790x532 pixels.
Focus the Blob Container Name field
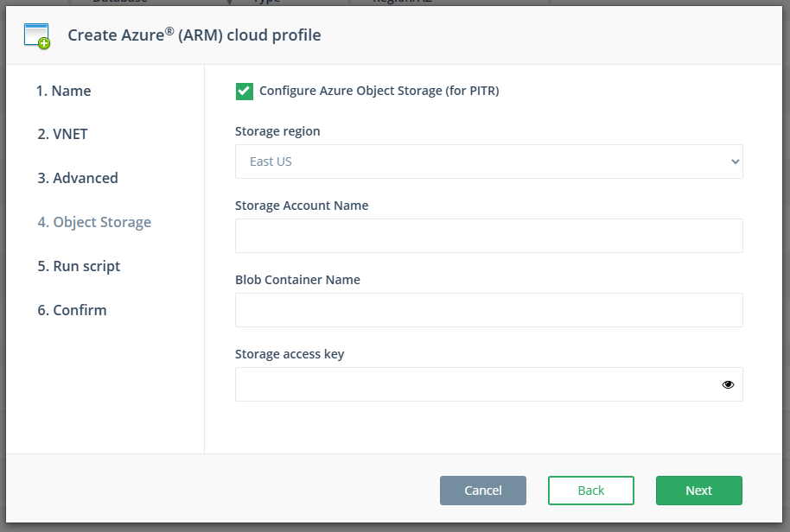(x=488, y=310)
